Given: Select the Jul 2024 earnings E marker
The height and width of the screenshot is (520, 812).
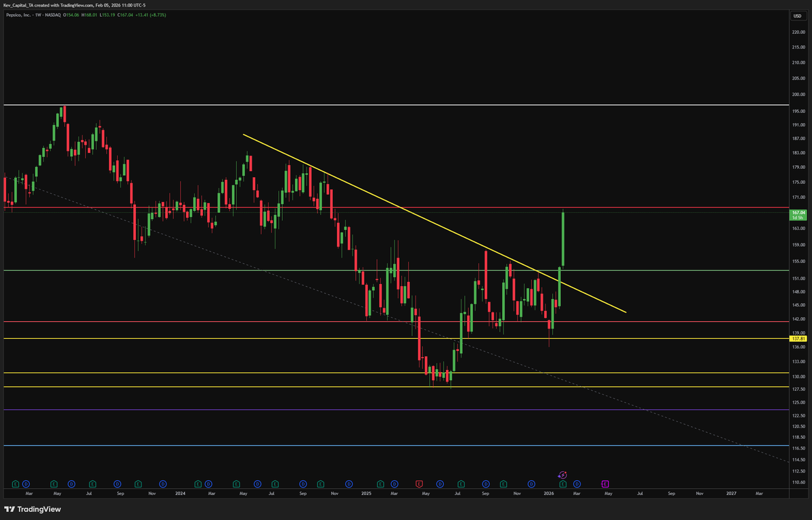Looking at the screenshot, I should (275, 483).
